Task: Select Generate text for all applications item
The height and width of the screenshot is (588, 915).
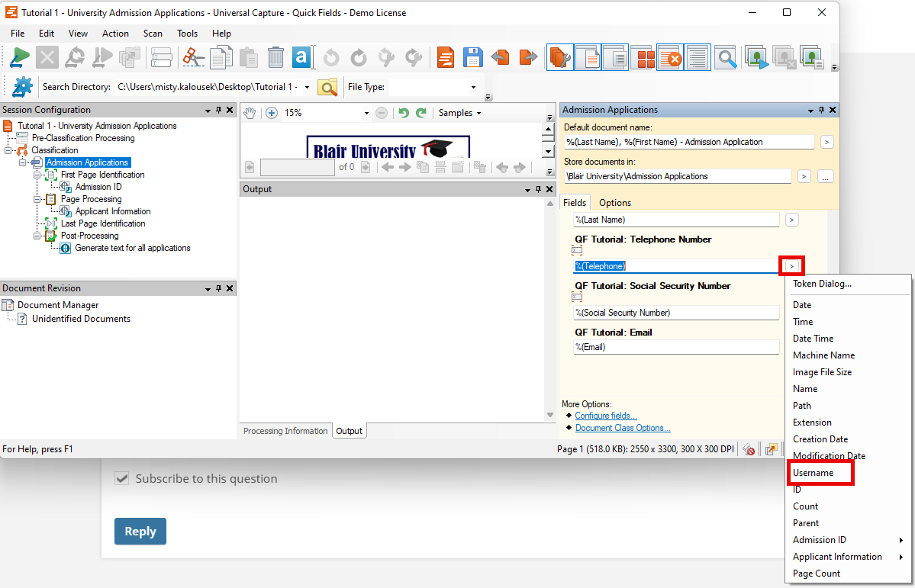Action: (133, 248)
